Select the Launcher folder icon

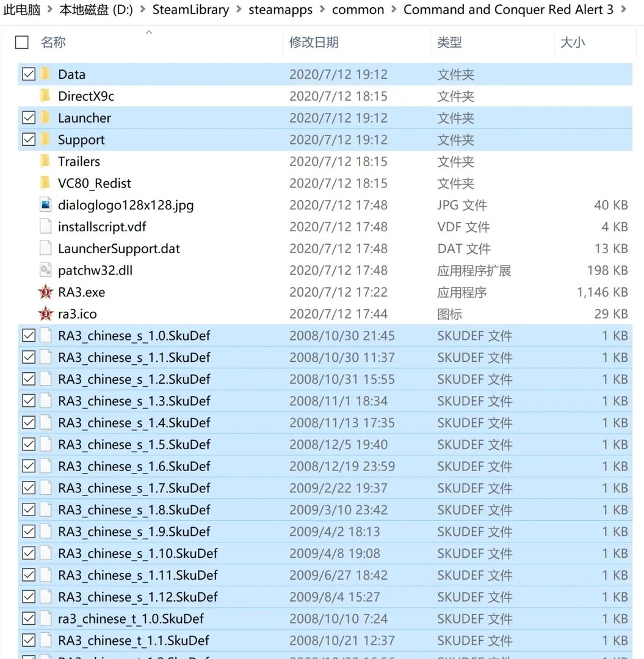(46, 118)
